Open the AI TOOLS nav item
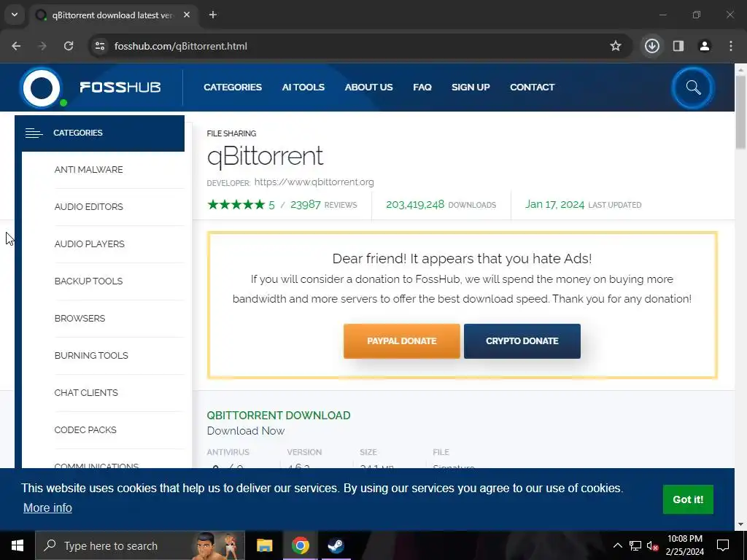Screen dimensions: 747x560 click(303, 87)
